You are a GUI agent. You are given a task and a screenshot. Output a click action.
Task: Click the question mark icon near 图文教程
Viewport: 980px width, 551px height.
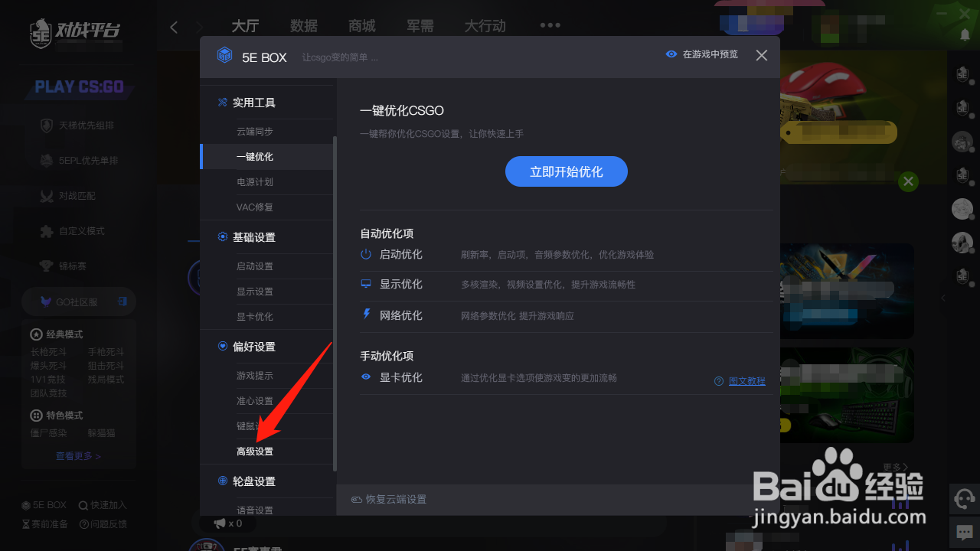(x=719, y=381)
